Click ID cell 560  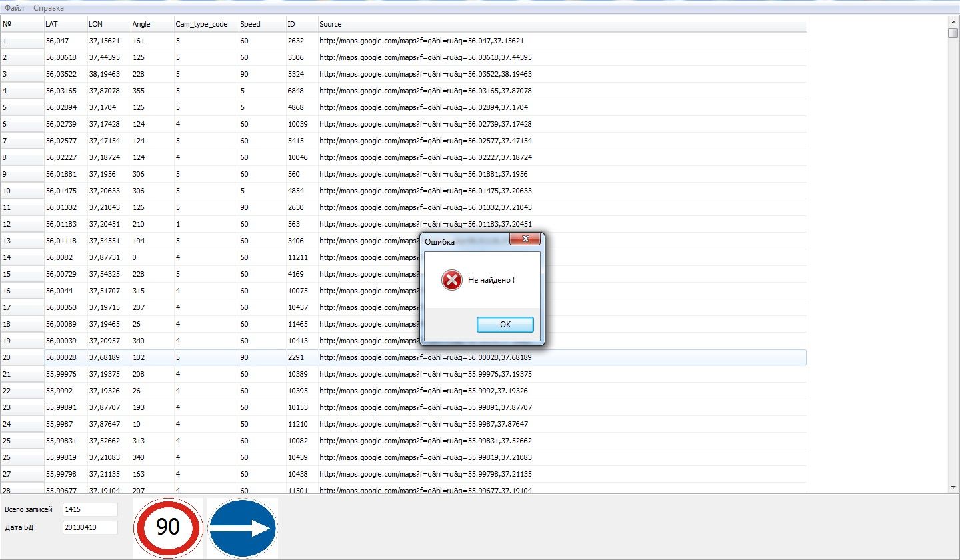[x=301, y=174]
